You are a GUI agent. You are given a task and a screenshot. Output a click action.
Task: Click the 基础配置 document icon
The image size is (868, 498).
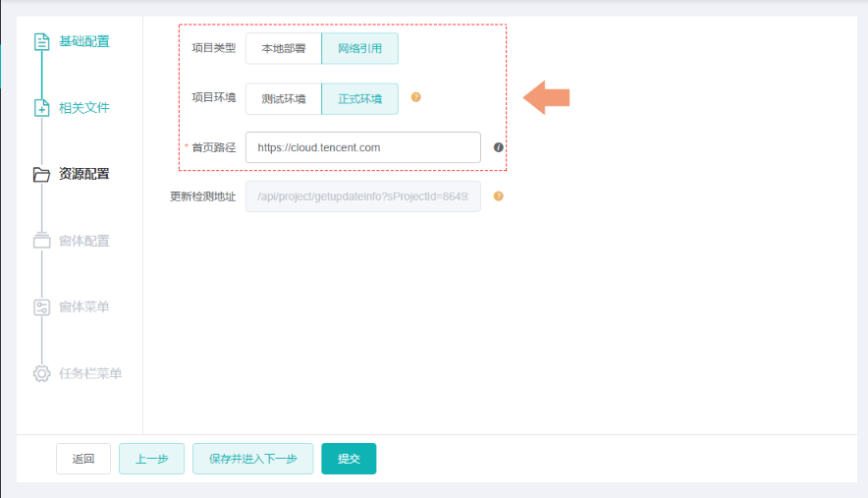41,41
